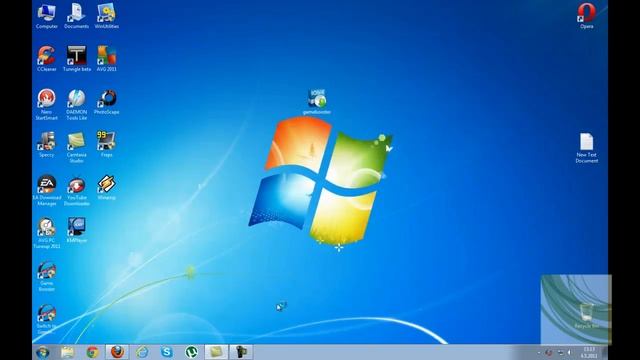Click the gamebooster icon in desktop center
The image size is (640, 360).
point(317,102)
